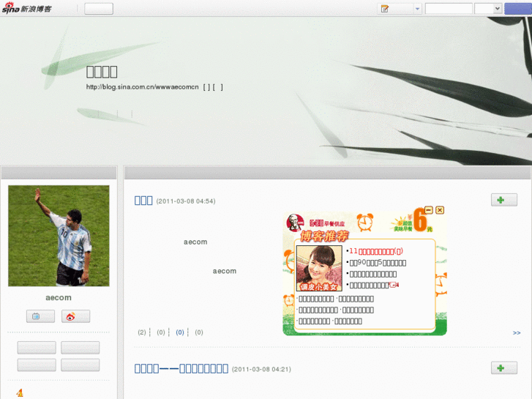Click the blog title in the header banner
The width and height of the screenshot is (532, 399).
coord(102,72)
